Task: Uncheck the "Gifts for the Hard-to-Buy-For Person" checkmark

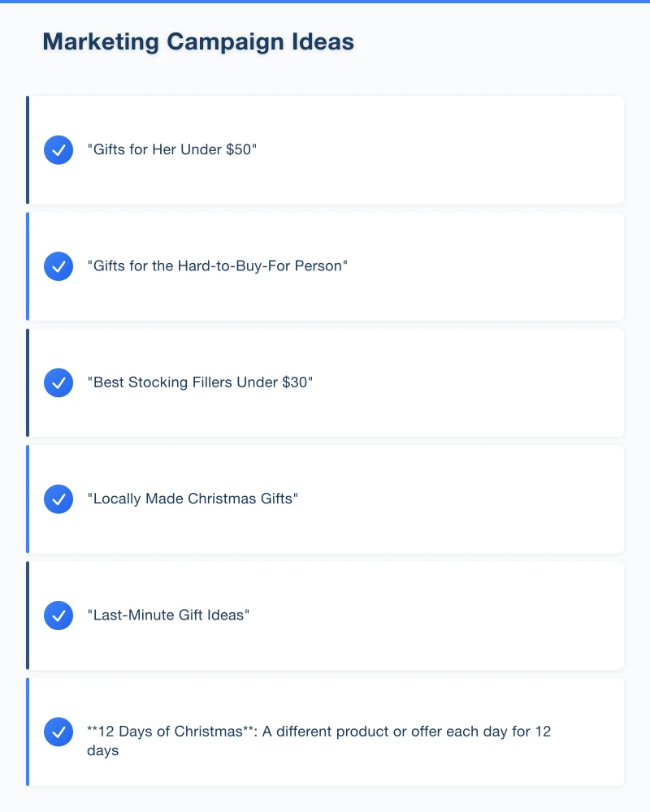Action: [x=58, y=266]
